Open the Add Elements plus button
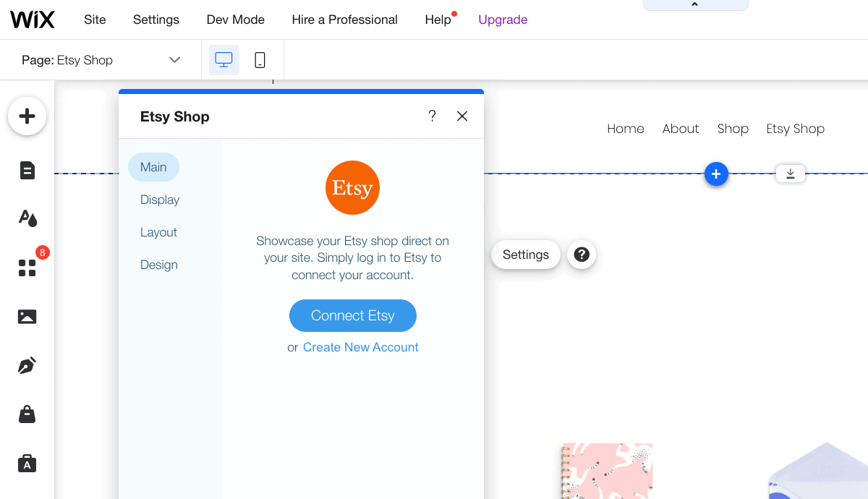This screenshot has width=868, height=499. point(27,116)
